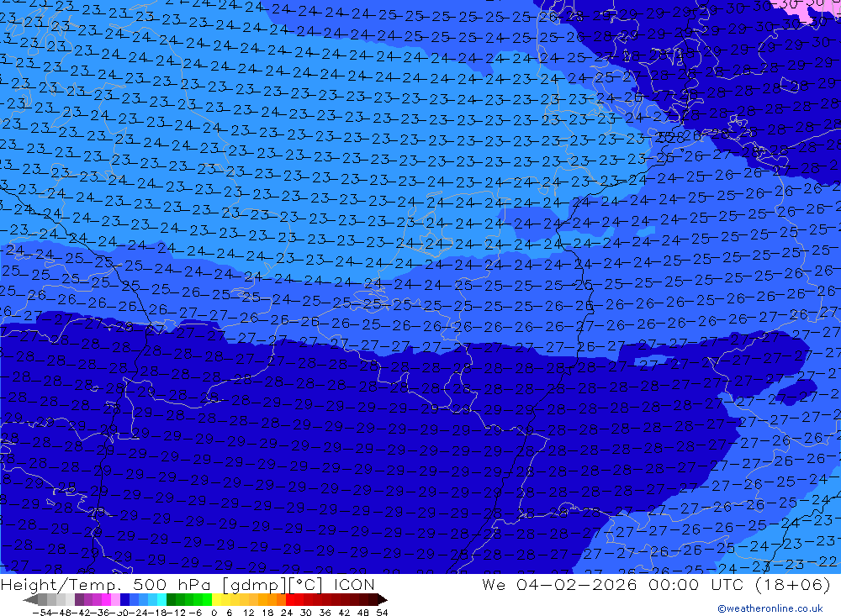
Task: Click the '36' legend value
Action: (325, 613)
